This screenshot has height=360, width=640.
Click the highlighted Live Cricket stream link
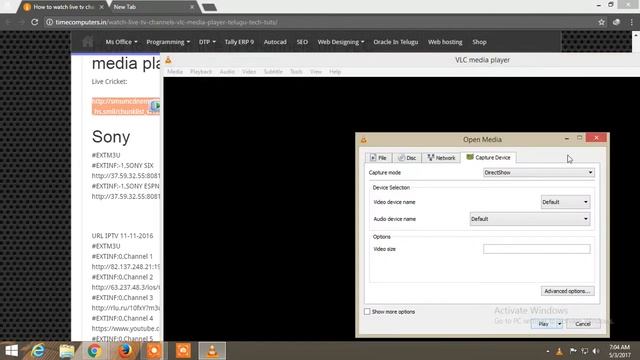pyautogui.click(x=125, y=106)
